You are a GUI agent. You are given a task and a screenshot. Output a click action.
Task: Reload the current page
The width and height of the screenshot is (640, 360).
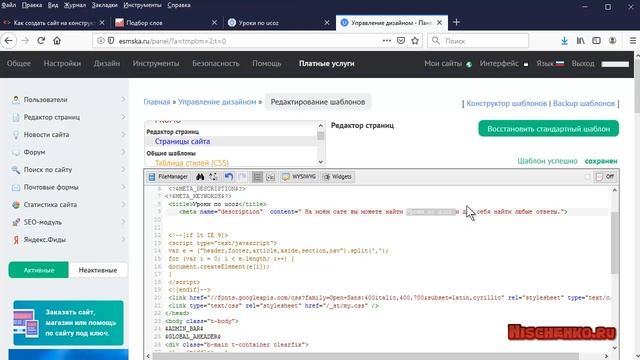pos(41,41)
